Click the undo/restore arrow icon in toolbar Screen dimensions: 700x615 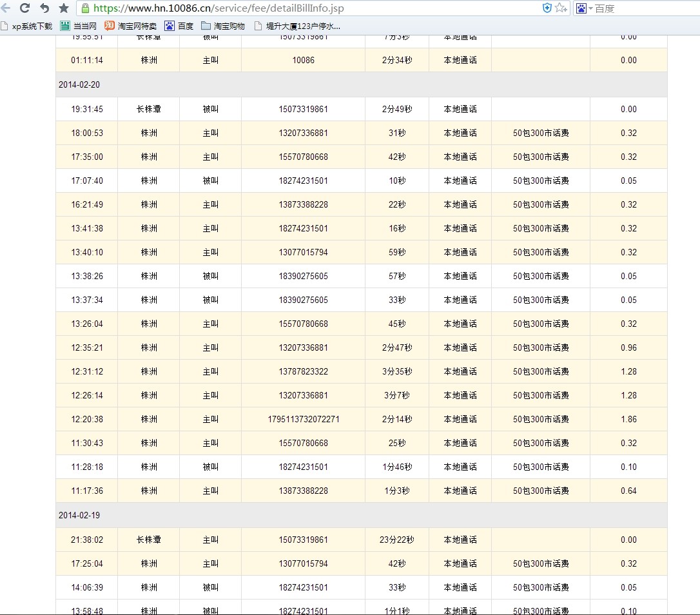click(x=44, y=8)
